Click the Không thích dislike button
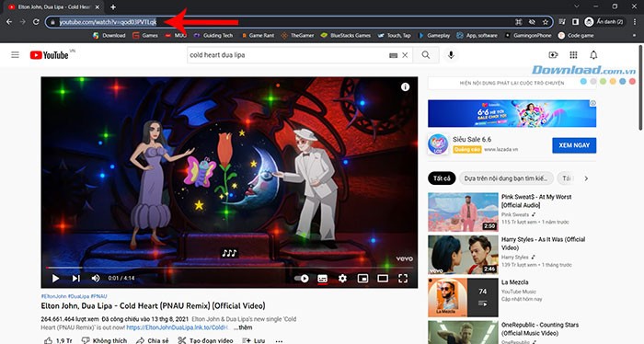Viewport: 644px width, 344px height. coord(104,340)
